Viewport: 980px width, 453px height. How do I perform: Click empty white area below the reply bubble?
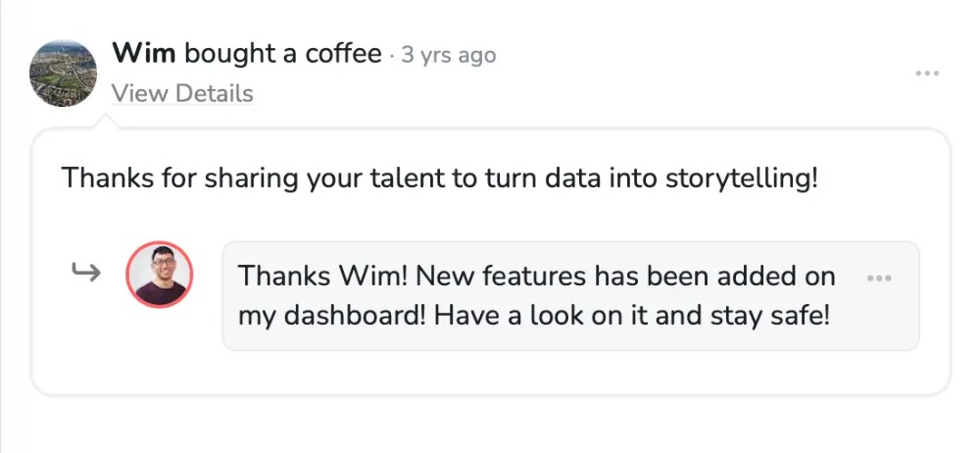point(490,373)
